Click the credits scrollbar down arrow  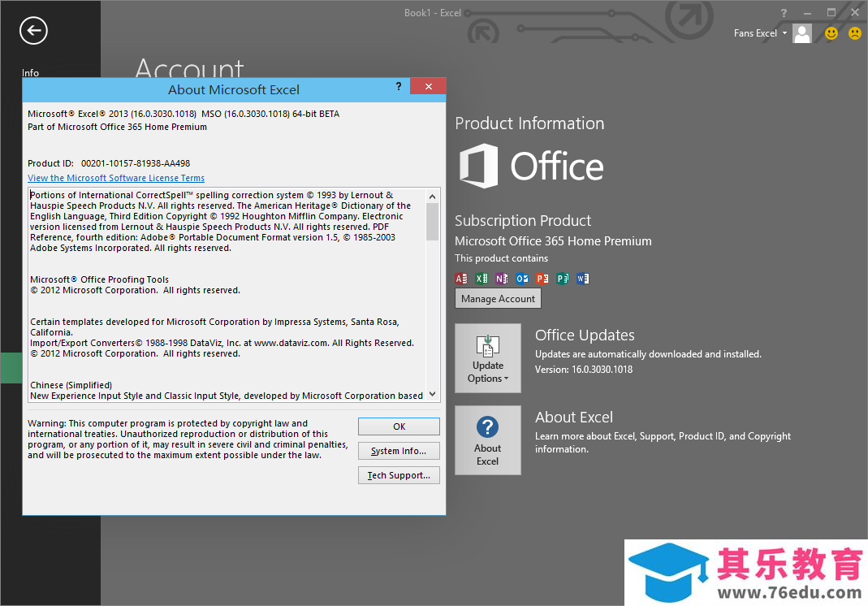click(432, 394)
